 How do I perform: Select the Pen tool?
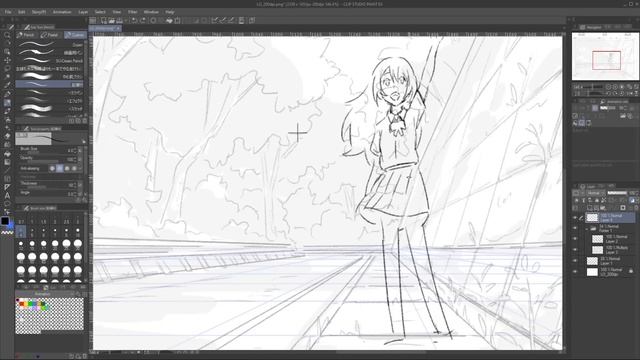[7, 94]
